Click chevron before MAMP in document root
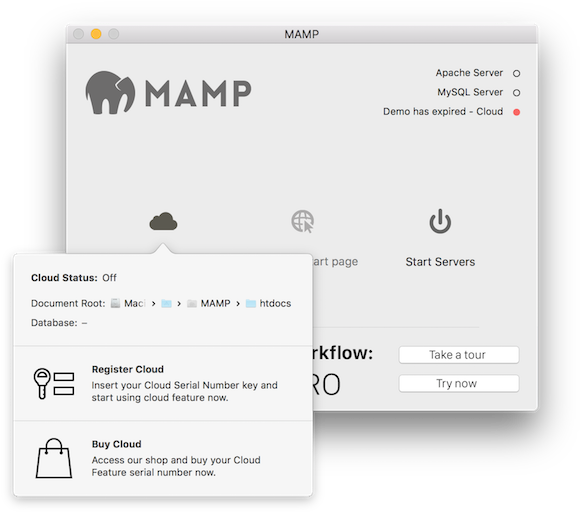 pos(179,304)
